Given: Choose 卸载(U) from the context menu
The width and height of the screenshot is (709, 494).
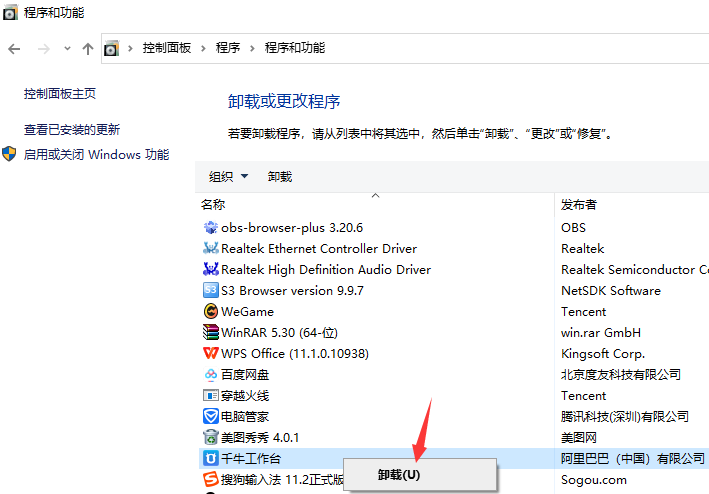Looking at the screenshot, I should (x=420, y=475).
